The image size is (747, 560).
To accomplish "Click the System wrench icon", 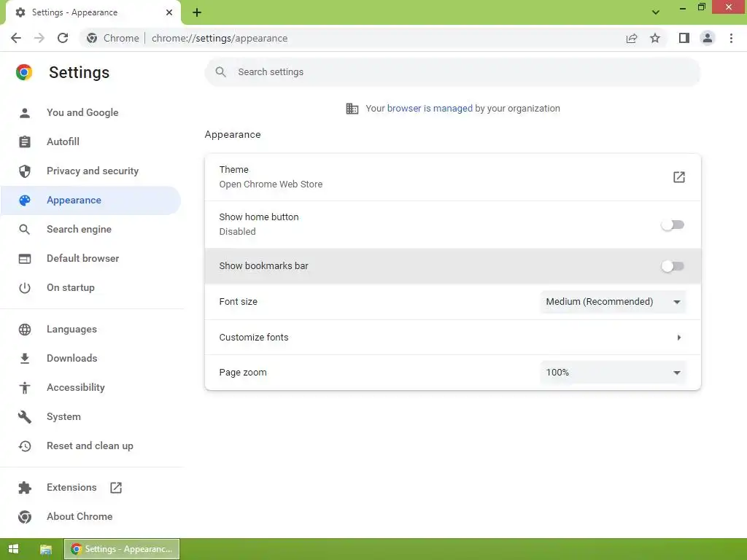I will pos(25,417).
